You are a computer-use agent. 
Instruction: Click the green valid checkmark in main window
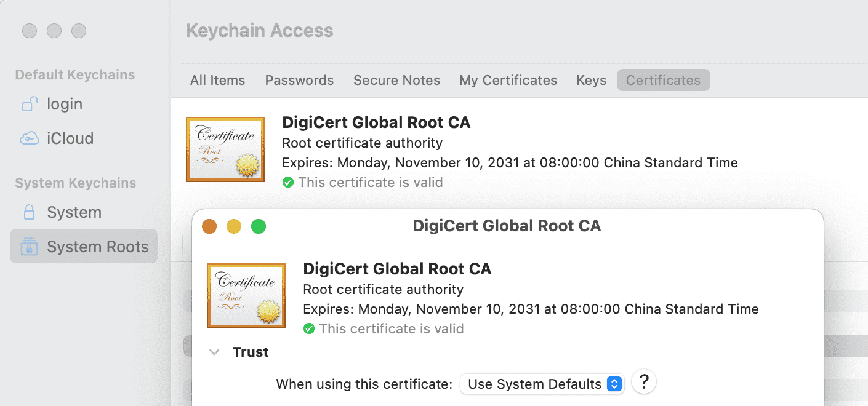288,183
